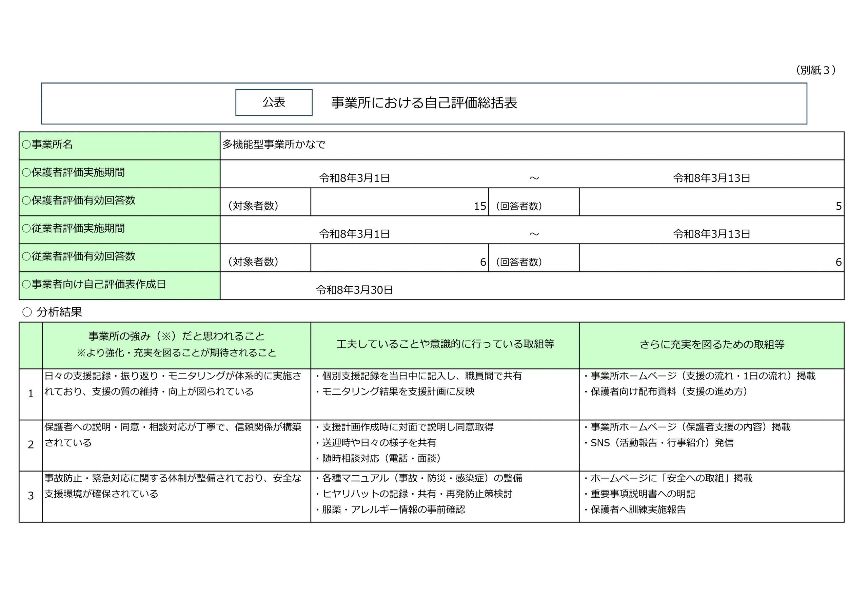This screenshot has height=614, width=868.
Task: Click column header 事業所の強み(※)だと思われること
Action: tap(176, 336)
